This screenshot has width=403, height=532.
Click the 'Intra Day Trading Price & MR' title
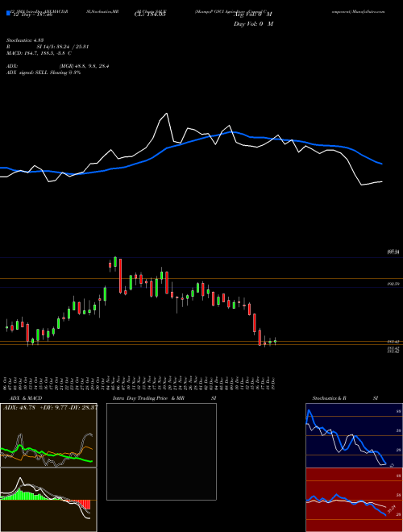[148, 398]
